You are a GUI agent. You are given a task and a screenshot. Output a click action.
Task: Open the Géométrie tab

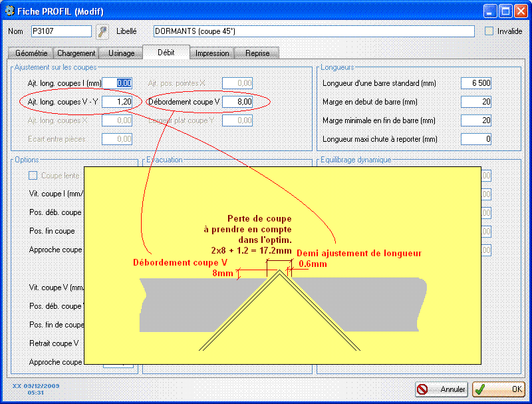click(x=31, y=53)
